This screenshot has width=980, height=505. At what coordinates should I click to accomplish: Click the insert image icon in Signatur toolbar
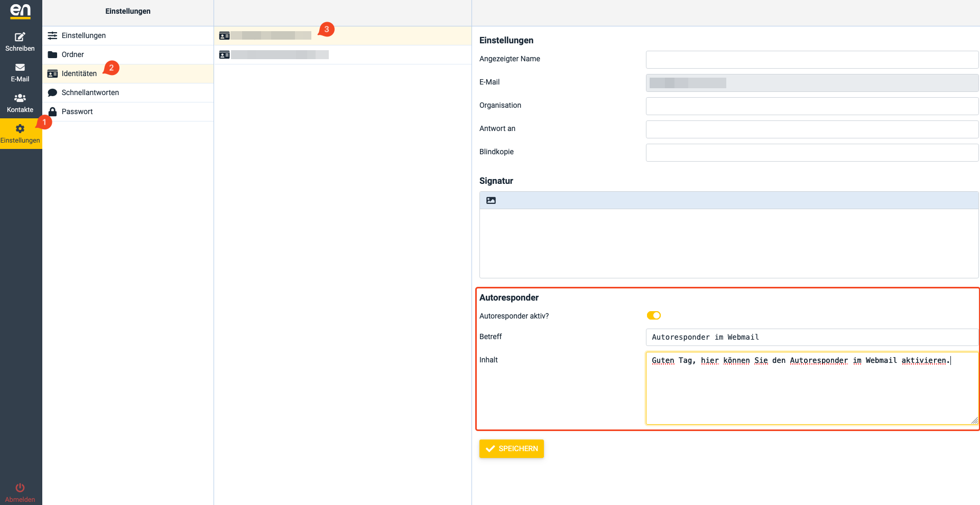click(491, 201)
